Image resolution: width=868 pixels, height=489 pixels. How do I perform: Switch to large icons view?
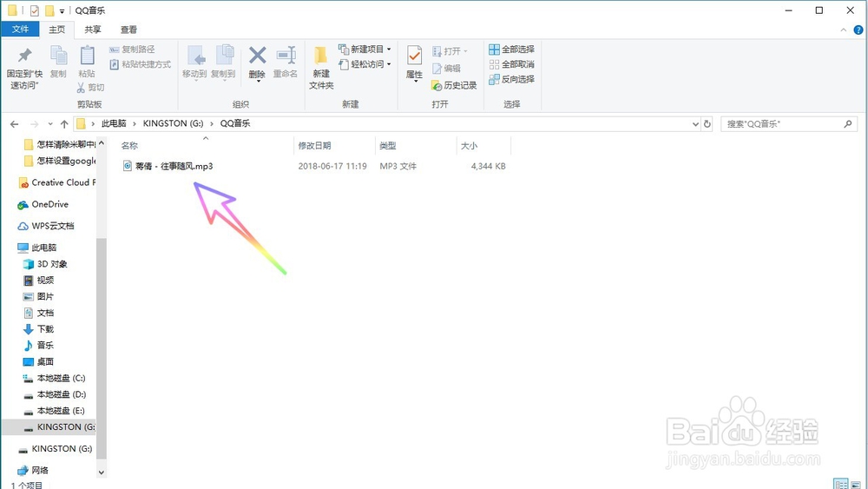[x=856, y=484]
